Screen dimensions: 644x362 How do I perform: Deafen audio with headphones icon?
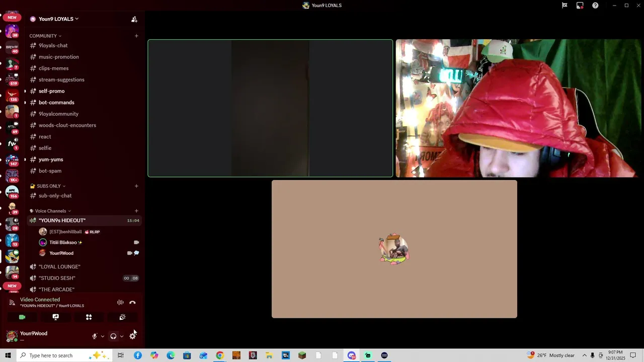coord(113,336)
